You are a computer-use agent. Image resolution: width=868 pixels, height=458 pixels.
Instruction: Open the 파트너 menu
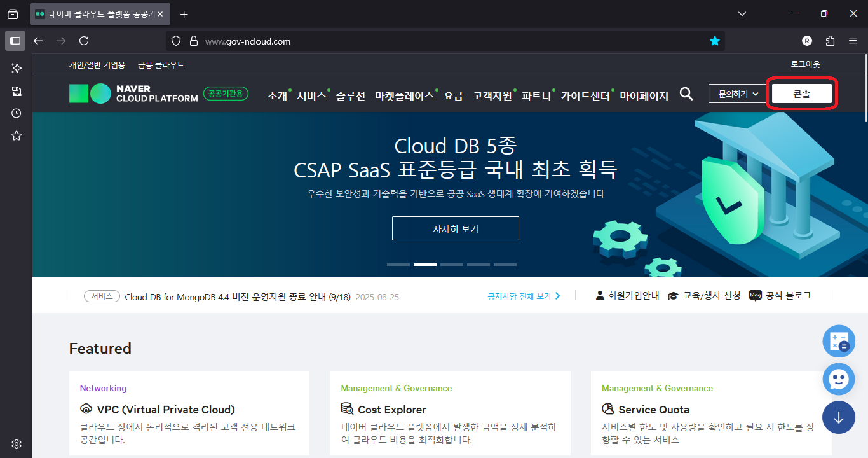tap(536, 96)
